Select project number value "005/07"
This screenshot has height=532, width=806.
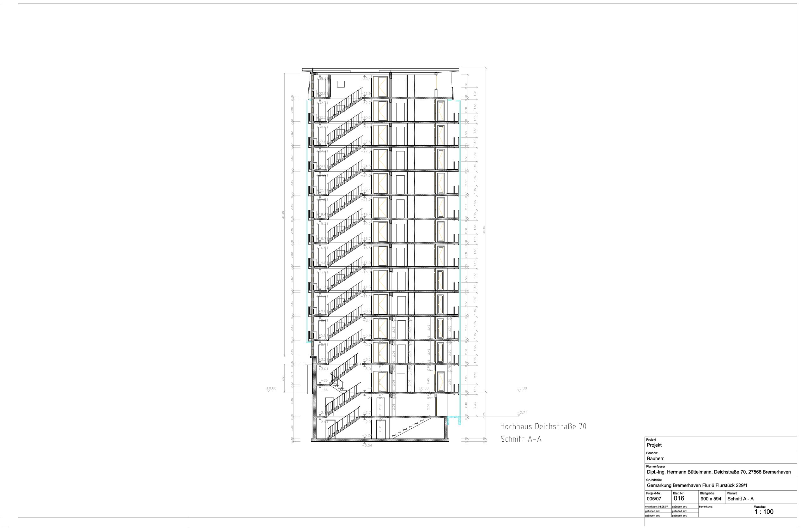click(654, 499)
